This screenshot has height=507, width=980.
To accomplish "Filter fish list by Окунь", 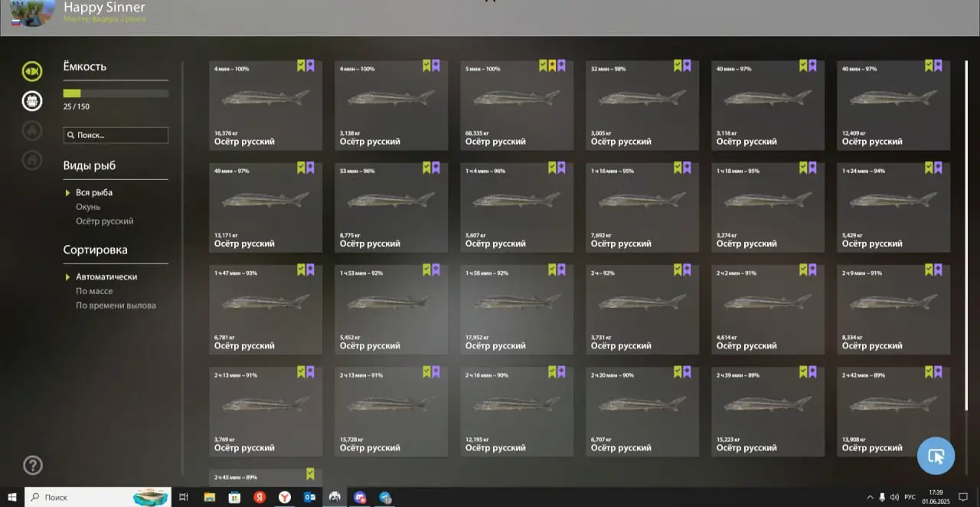I will click(x=88, y=207).
